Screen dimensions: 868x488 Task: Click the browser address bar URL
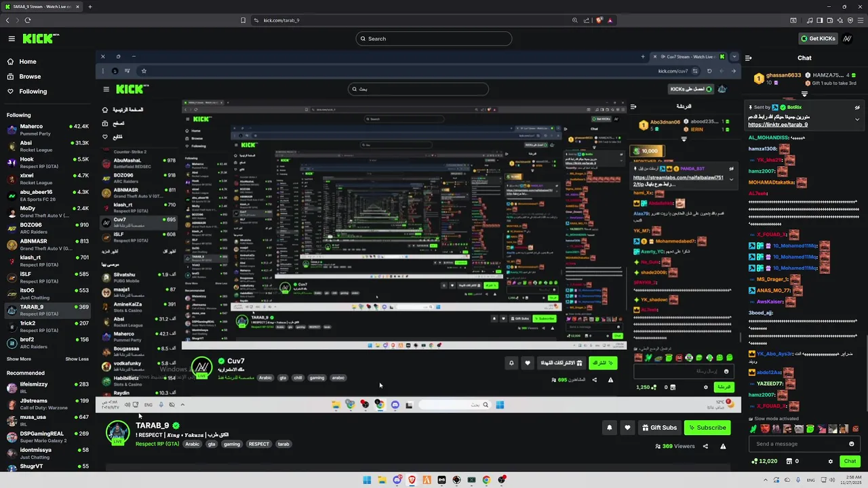click(281, 20)
